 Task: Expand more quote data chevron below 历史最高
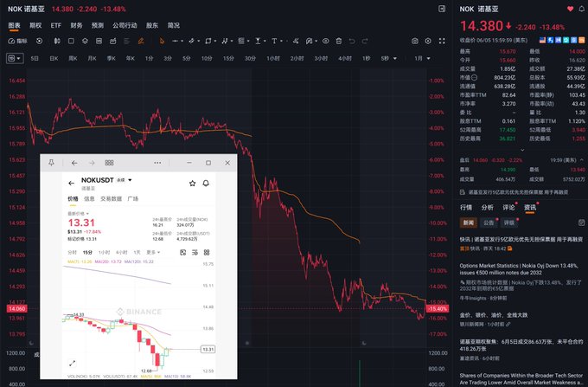tap(522, 150)
